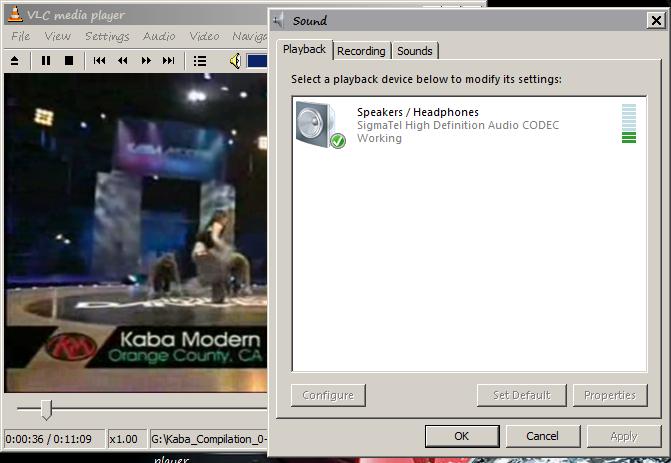This screenshot has width=671, height=463.
Task: Switch to the Recording tab
Action: (x=361, y=51)
